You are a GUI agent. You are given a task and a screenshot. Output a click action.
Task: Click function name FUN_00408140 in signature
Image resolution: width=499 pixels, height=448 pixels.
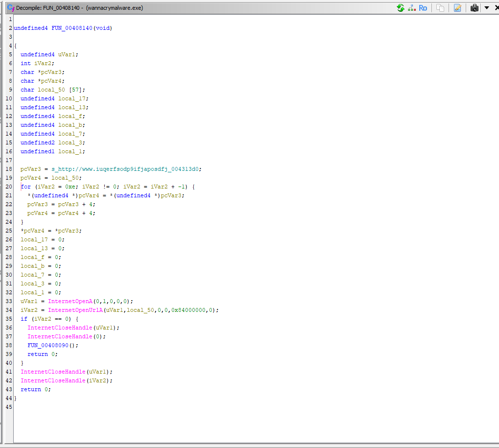(72, 28)
